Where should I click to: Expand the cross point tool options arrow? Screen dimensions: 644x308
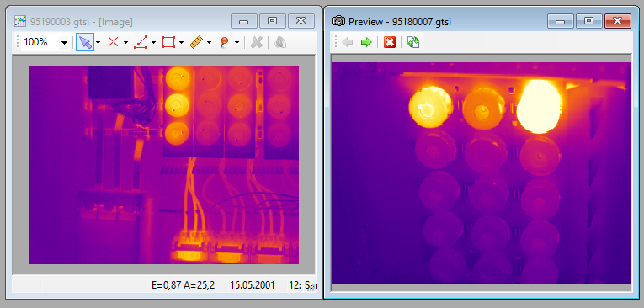(x=125, y=42)
